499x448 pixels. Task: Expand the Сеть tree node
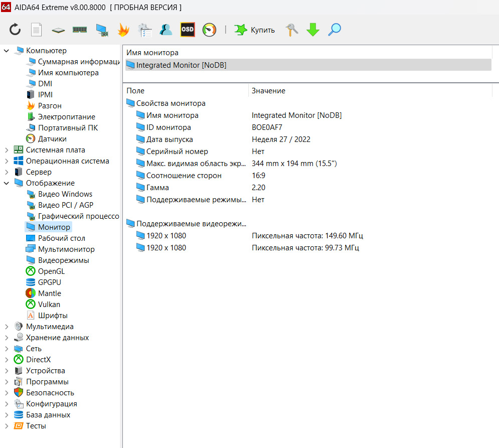(7, 349)
